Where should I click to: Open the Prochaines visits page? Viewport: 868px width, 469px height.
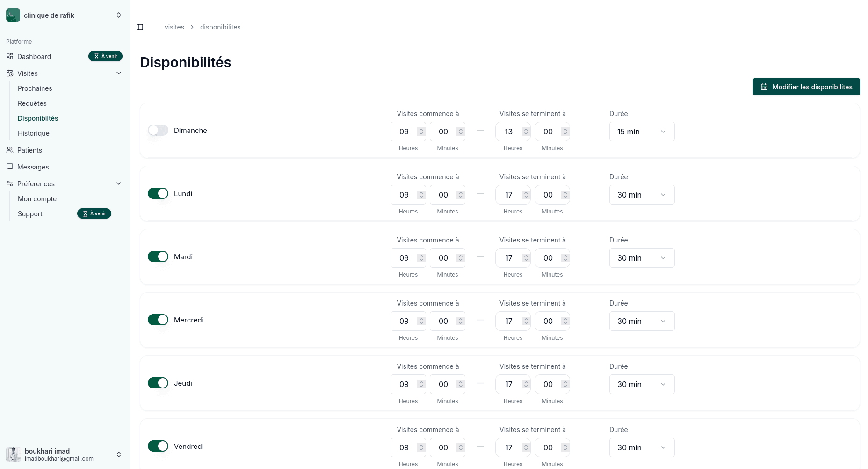pos(35,88)
